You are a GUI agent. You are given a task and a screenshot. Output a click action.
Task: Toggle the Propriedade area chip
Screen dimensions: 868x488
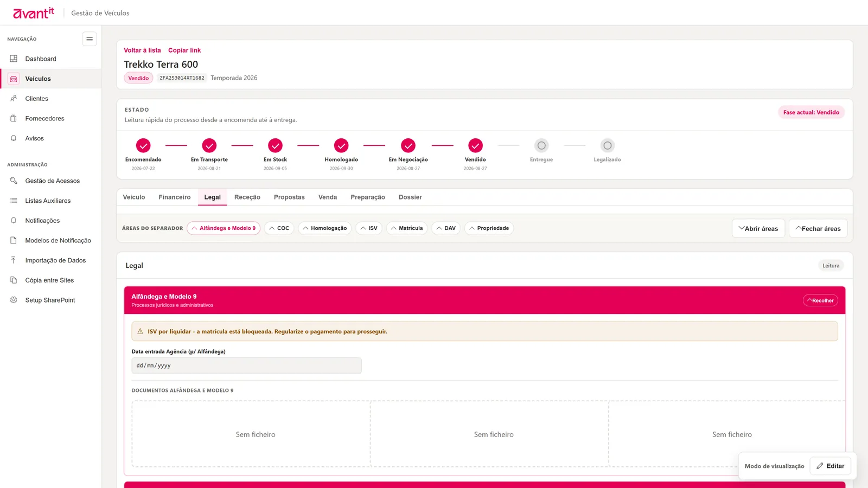(x=489, y=228)
